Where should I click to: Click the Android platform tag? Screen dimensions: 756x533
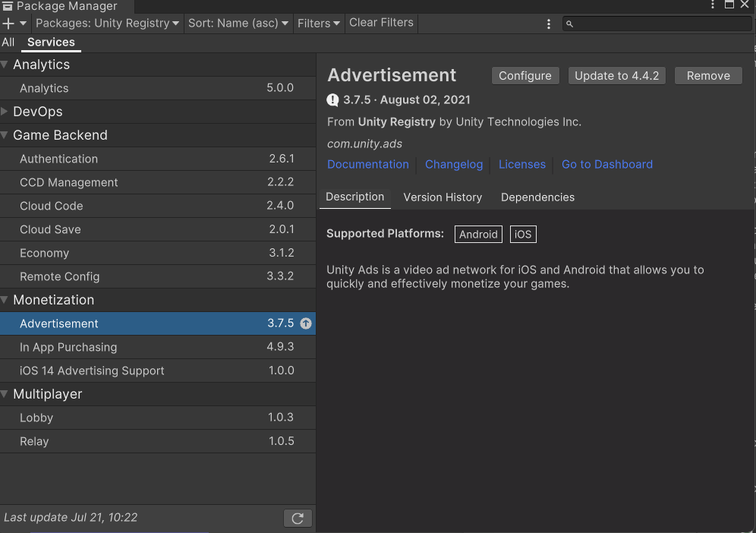pyautogui.click(x=478, y=235)
